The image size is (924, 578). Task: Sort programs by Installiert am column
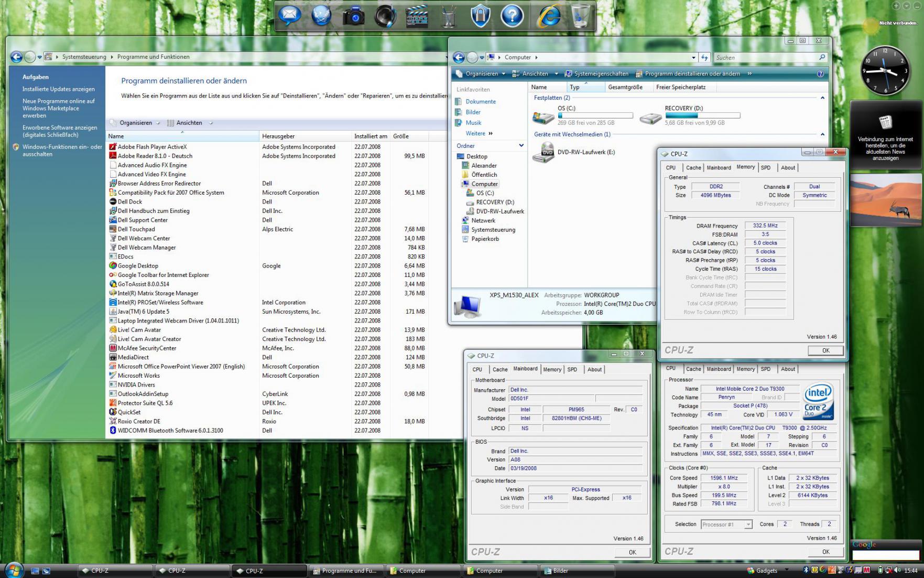(x=371, y=136)
